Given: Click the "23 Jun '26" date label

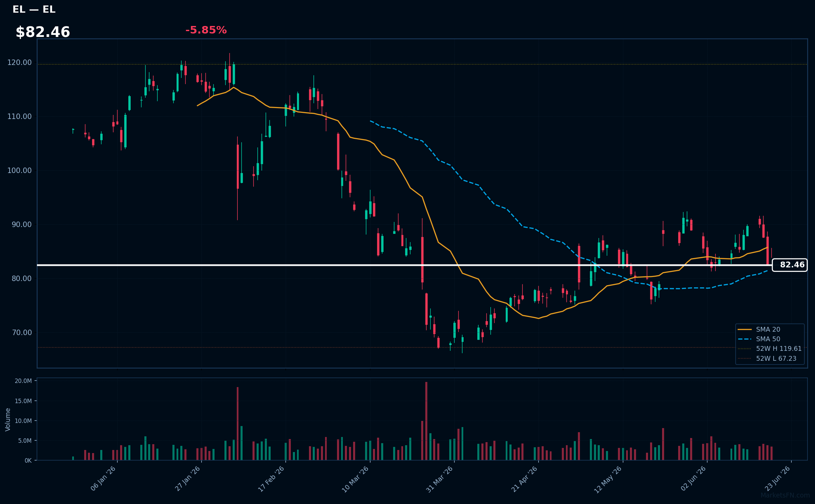Looking at the screenshot, I should click(x=777, y=478).
